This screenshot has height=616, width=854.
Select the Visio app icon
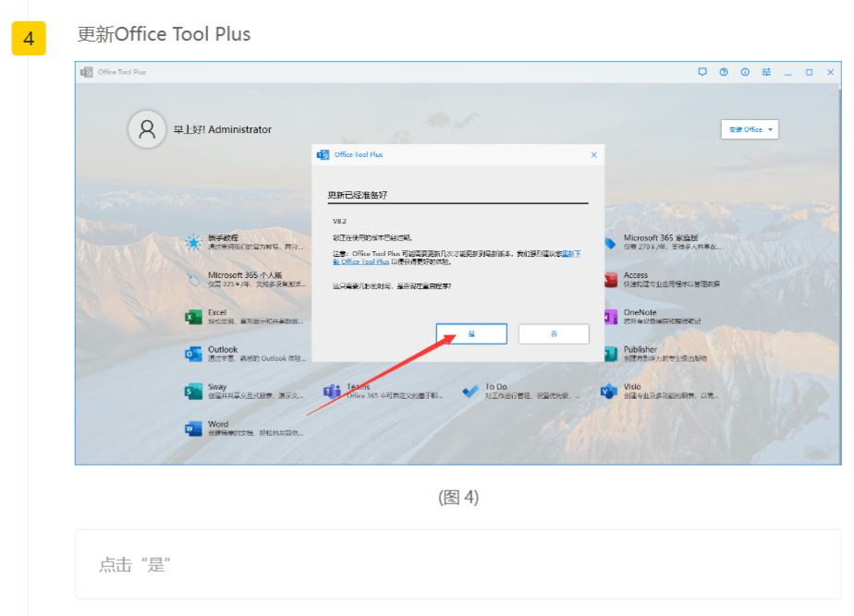pyautogui.click(x=609, y=392)
